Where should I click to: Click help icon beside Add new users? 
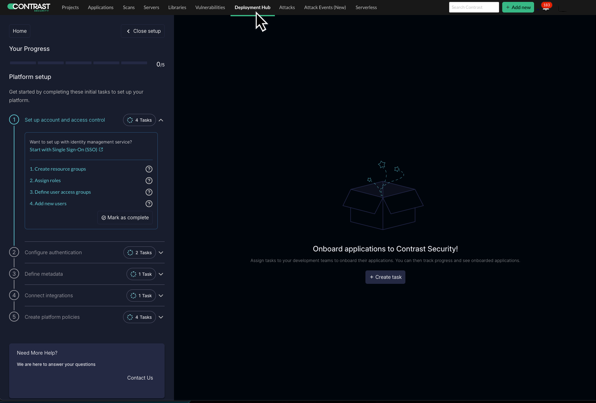coord(149,204)
